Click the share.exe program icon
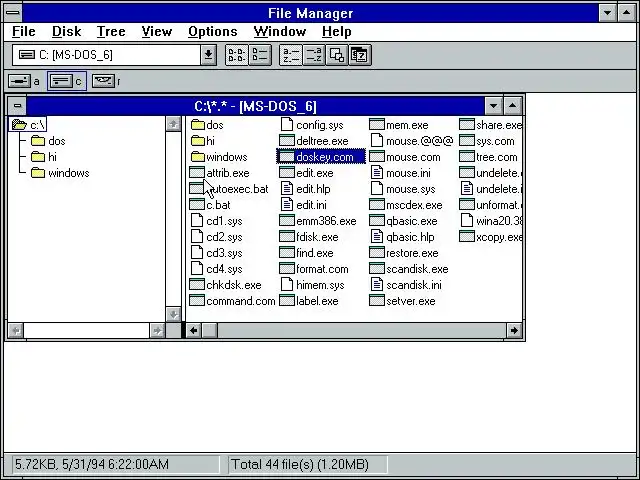The width and height of the screenshot is (640, 480). [467, 124]
